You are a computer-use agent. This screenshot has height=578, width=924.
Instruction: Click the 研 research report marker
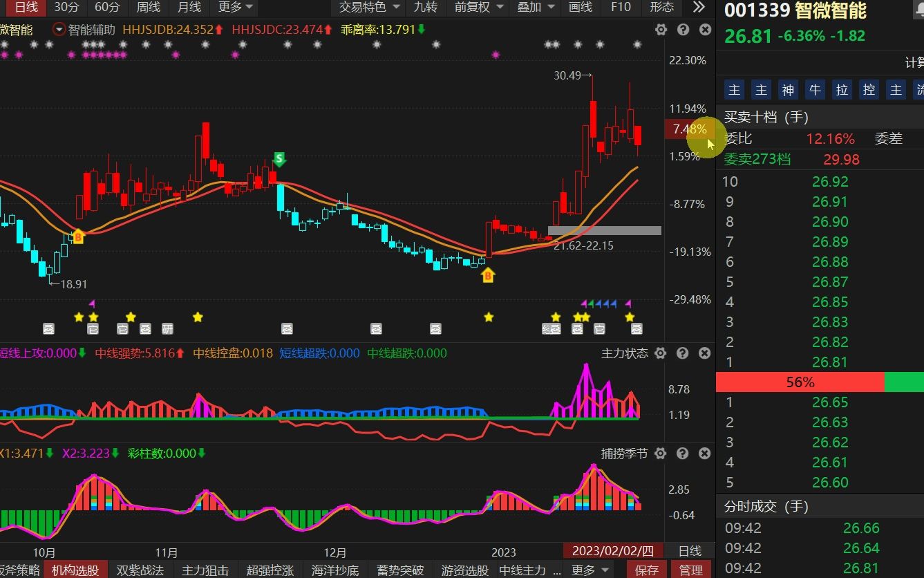[x=167, y=329]
